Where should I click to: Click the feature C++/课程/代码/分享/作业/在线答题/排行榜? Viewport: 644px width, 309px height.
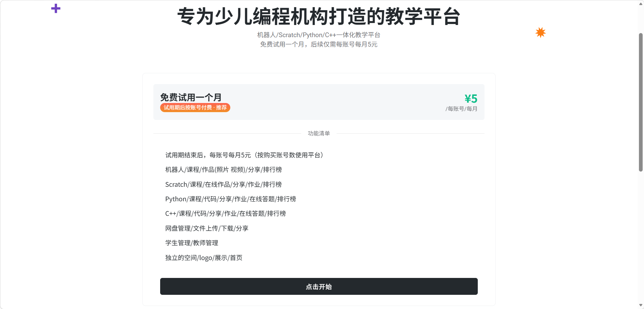click(x=226, y=213)
